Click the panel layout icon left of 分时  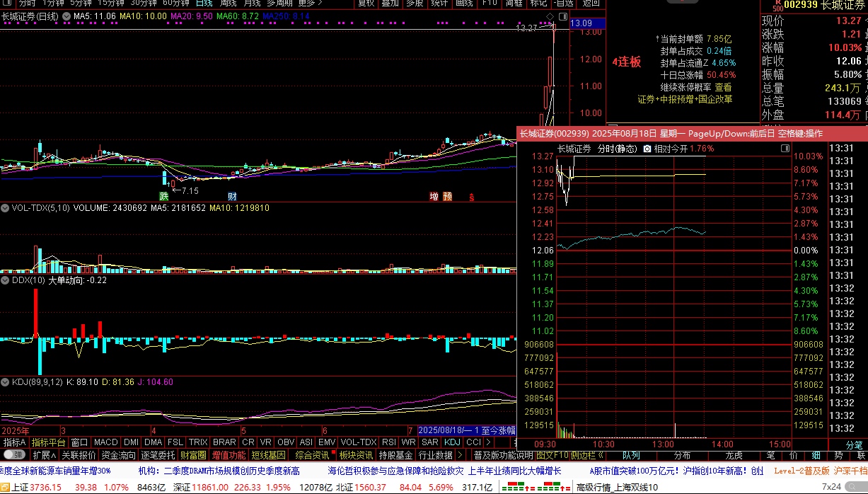7,4
